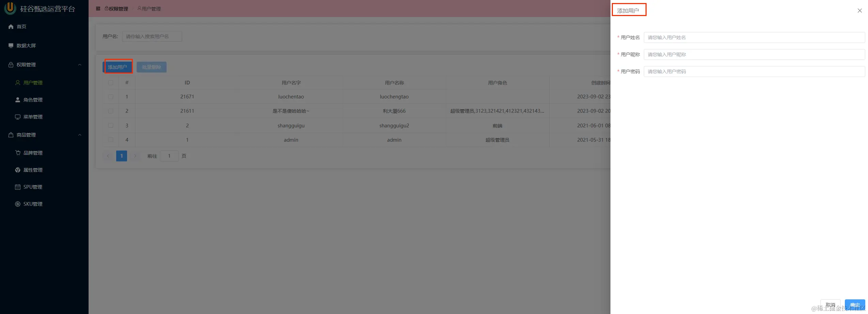Image resolution: width=868 pixels, height=314 pixels.
Task: Click the 前往 page number input
Action: point(169,156)
